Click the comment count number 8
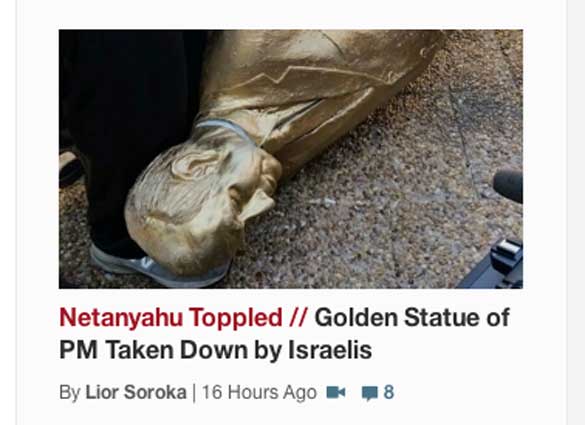Screen dimensions: 585x425 tap(389, 392)
